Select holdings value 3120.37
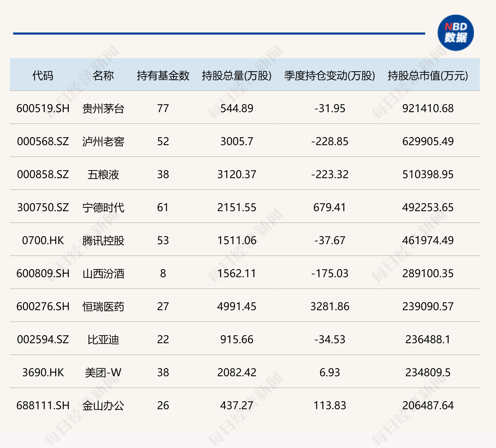This screenshot has width=496, height=448. [x=236, y=174]
